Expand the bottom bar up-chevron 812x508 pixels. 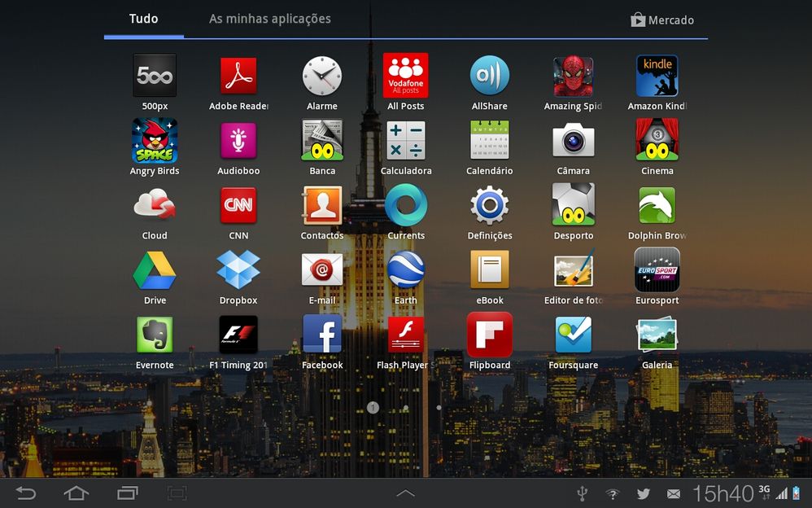405,493
